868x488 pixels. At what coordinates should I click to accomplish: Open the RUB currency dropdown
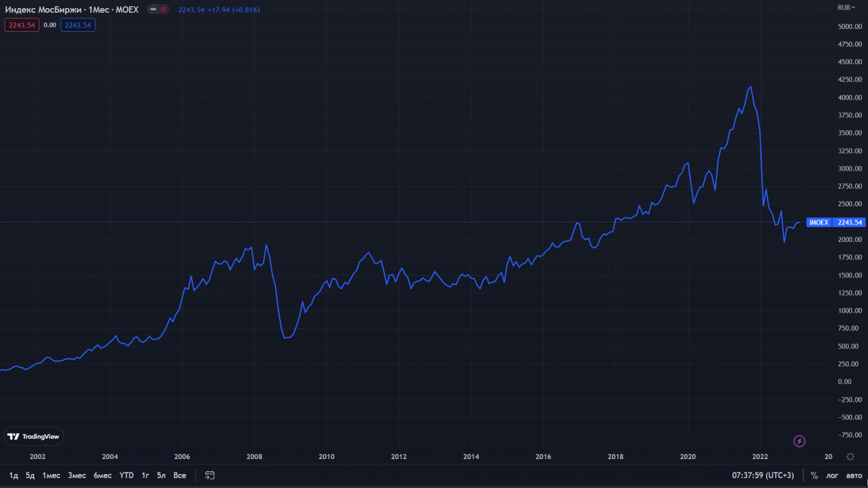[x=846, y=8]
